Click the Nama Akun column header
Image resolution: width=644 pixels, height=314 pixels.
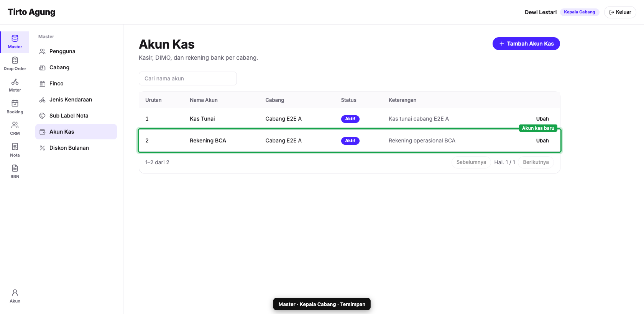click(204, 100)
